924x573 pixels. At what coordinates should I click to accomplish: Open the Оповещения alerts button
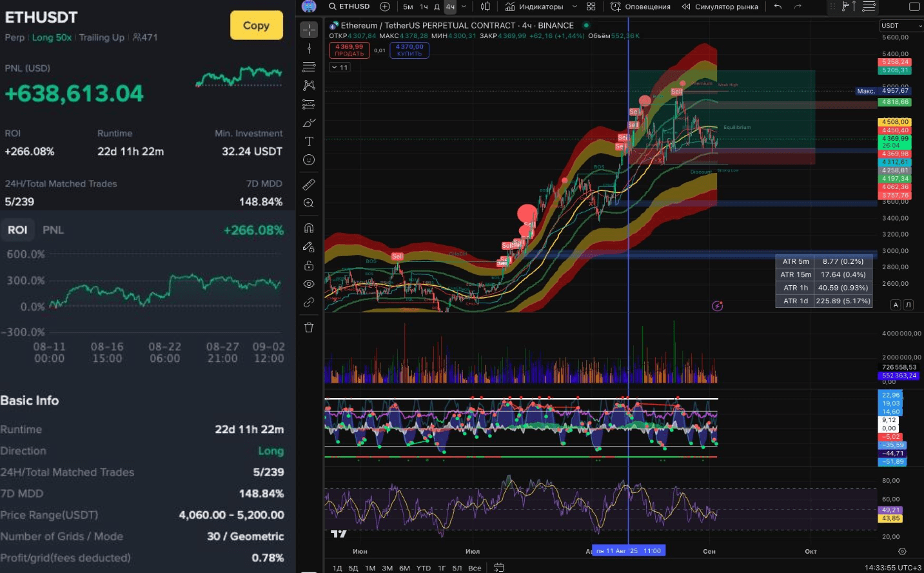(x=640, y=6)
